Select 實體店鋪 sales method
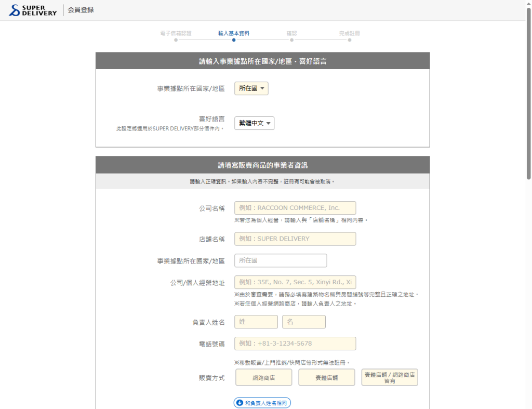 click(326, 377)
